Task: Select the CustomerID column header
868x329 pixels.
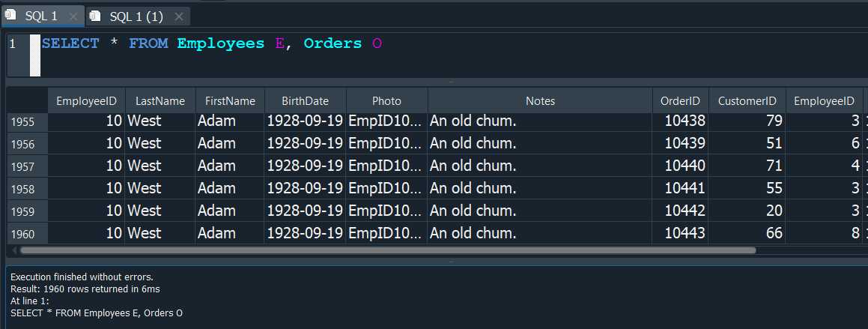Action: coord(747,100)
